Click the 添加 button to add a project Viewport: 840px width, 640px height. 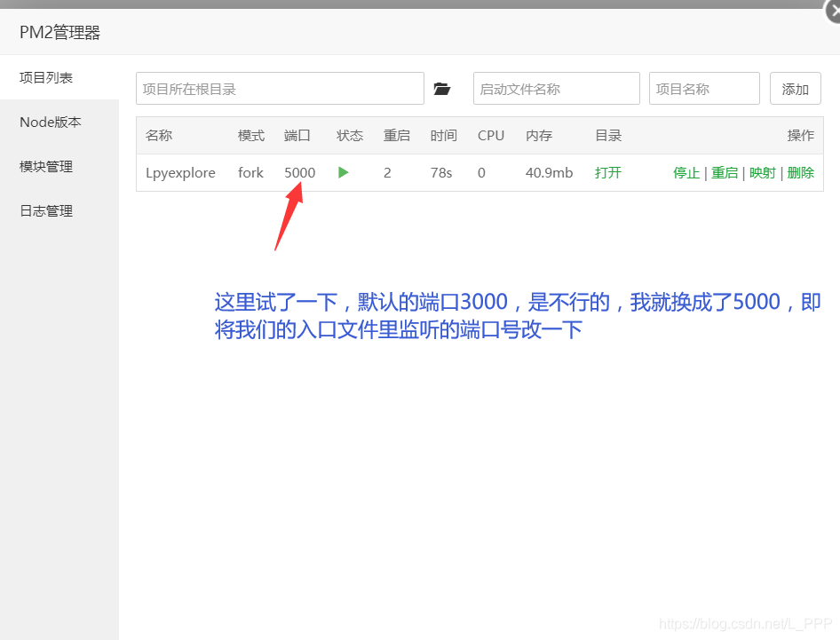click(795, 88)
